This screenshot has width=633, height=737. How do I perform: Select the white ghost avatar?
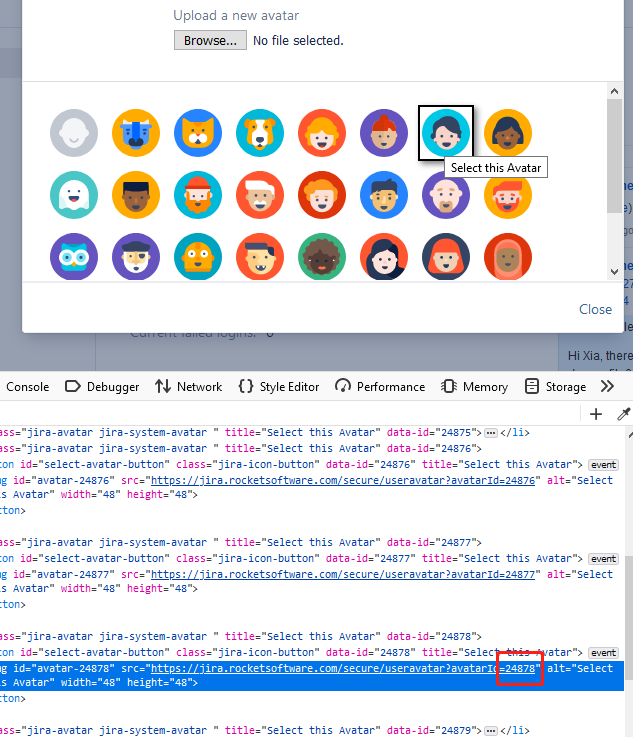point(74,195)
